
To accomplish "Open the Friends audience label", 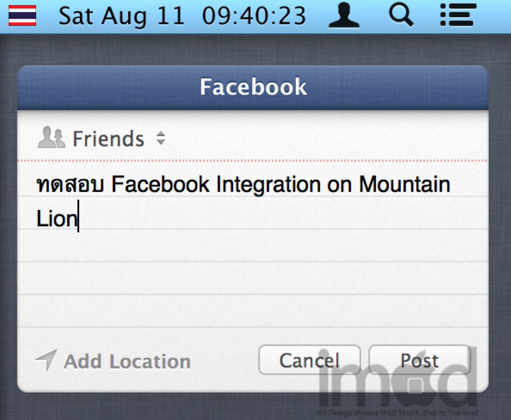I will point(108,139).
